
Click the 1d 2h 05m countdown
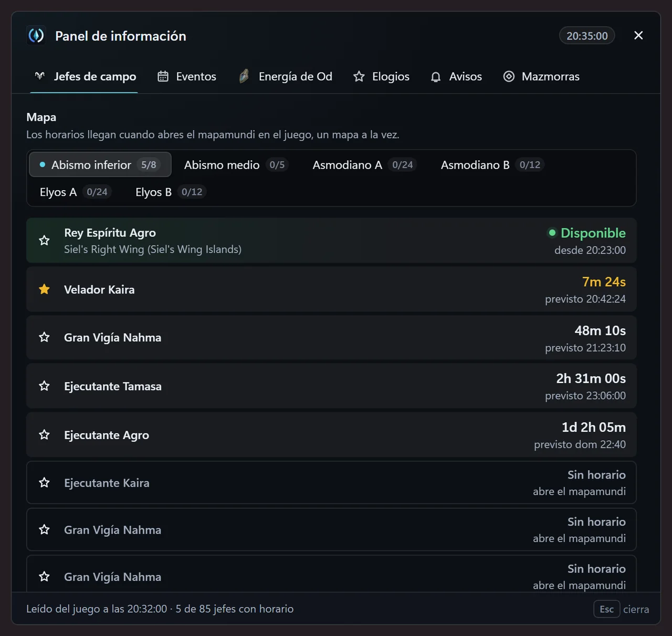point(594,428)
